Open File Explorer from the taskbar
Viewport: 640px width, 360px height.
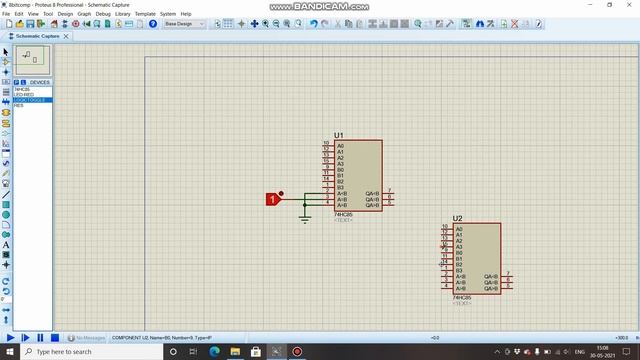235,351
